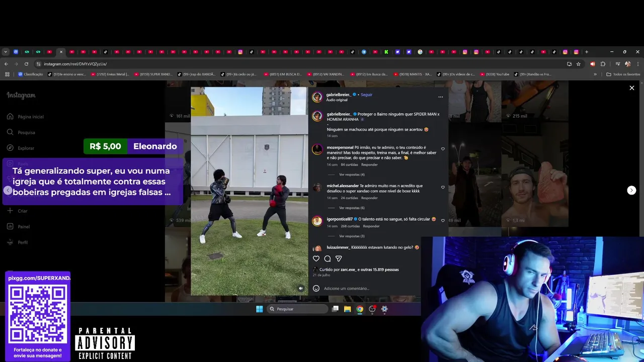Expand Ver respostas (3) replies
644x362 pixels.
tap(352, 236)
